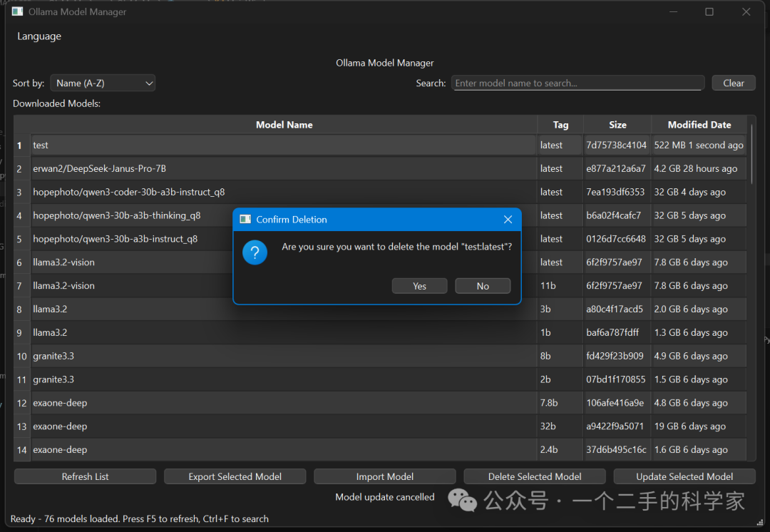
Task: Click the 106afe416a9e cell
Action: pos(617,403)
